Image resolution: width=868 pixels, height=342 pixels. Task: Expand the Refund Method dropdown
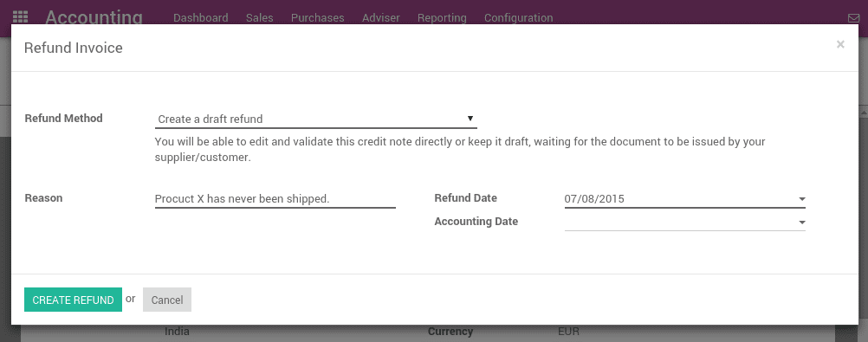point(315,119)
